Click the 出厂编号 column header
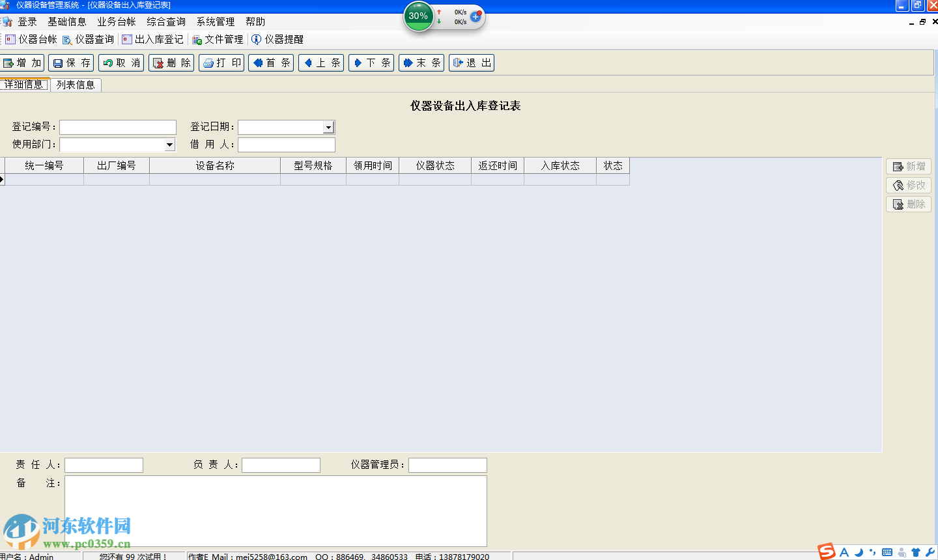This screenshot has height=560, width=938. pos(117,166)
